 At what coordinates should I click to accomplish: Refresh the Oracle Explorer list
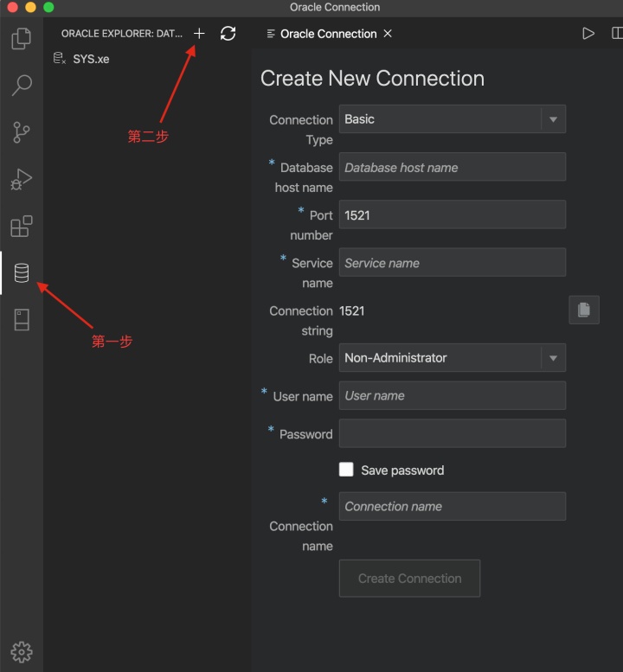228,34
